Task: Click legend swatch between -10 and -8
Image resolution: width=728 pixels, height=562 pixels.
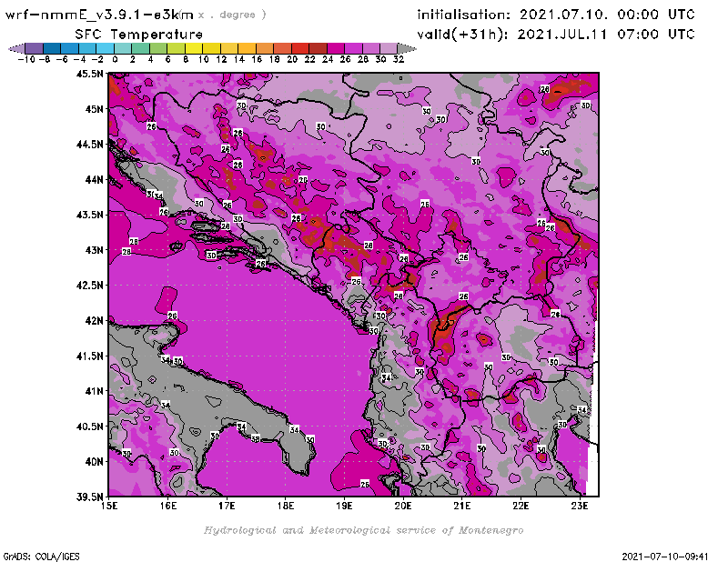Action: (x=35, y=48)
